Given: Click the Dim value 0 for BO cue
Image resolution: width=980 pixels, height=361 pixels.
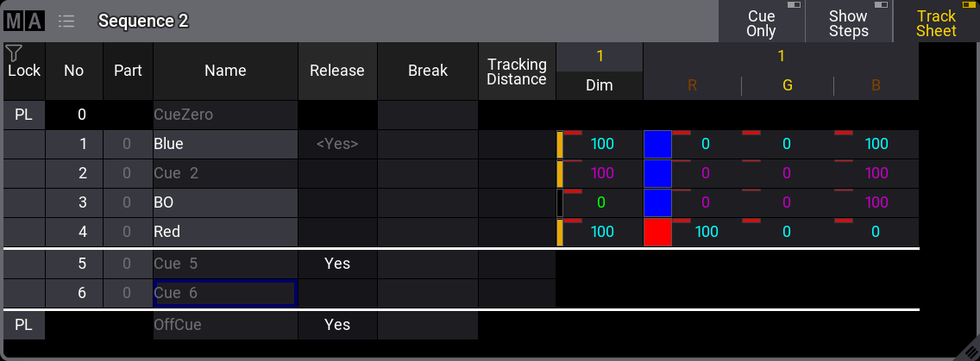Looking at the screenshot, I should click(x=601, y=203).
